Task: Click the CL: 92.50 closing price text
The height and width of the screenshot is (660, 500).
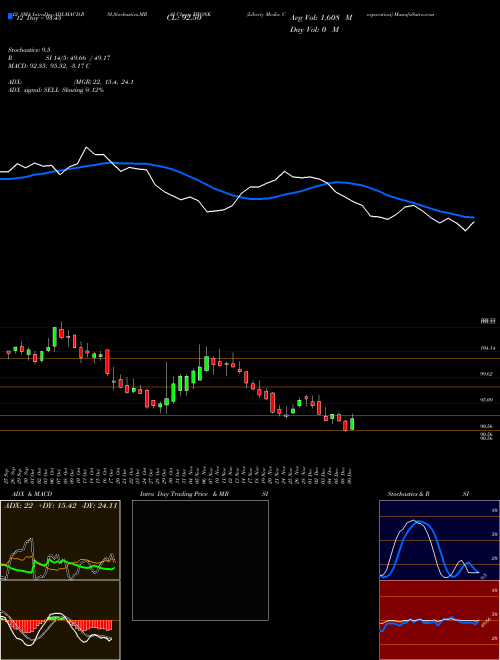Action: (x=184, y=18)
